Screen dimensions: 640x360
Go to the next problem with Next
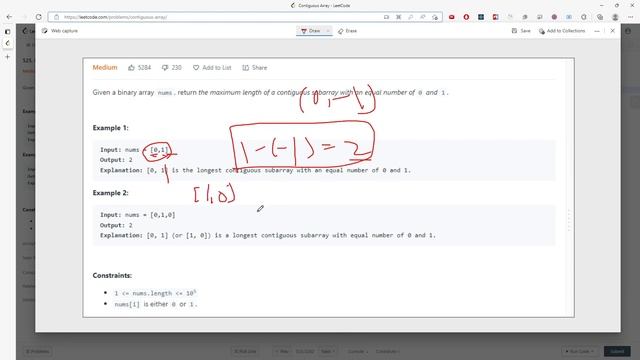click(327, 351)
